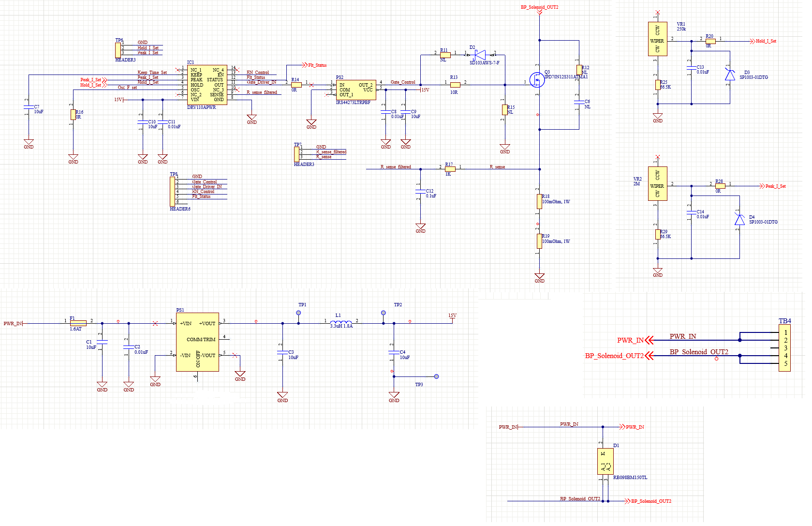Select the F1 fuse symbol
Screen dimensions: 812x526
click(78, 323)
